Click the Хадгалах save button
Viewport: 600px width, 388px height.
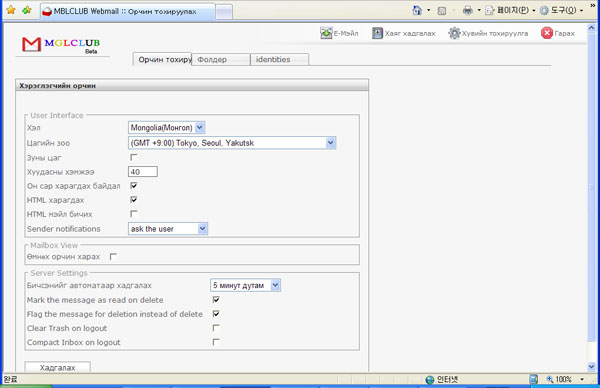coord(57,367)
